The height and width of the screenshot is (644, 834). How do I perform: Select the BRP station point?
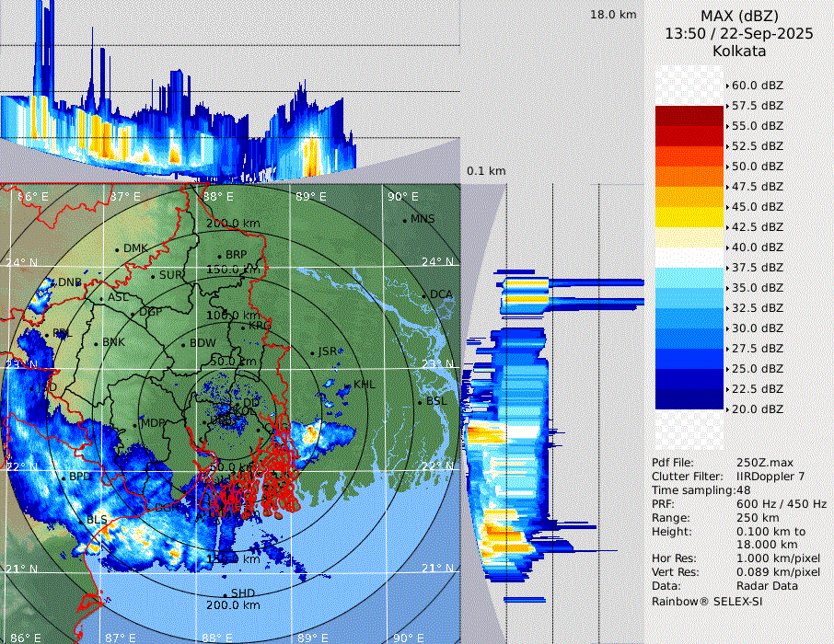[x=219, y=256]
